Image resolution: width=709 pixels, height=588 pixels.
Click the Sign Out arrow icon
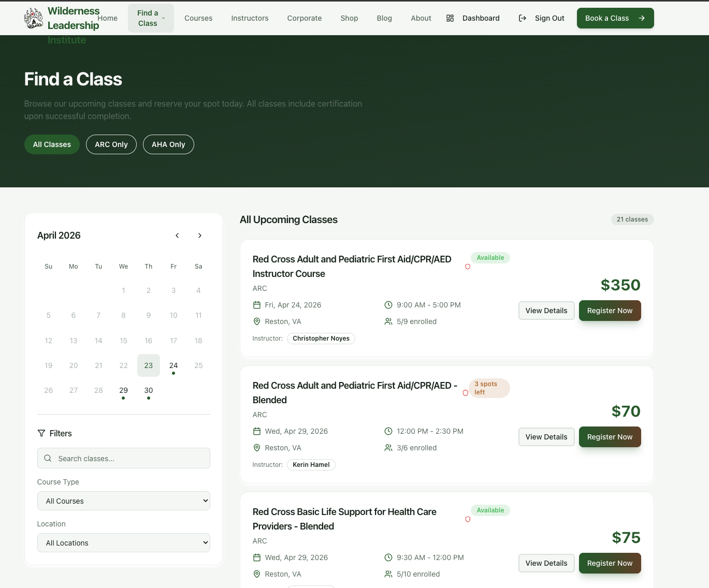(x=522, y=18)
